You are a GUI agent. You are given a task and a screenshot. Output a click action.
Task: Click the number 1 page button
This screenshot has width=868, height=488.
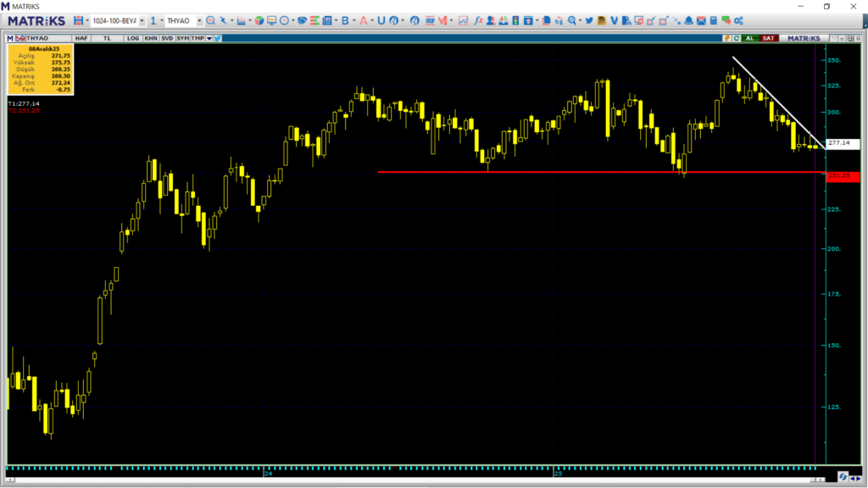pos(153,20)
